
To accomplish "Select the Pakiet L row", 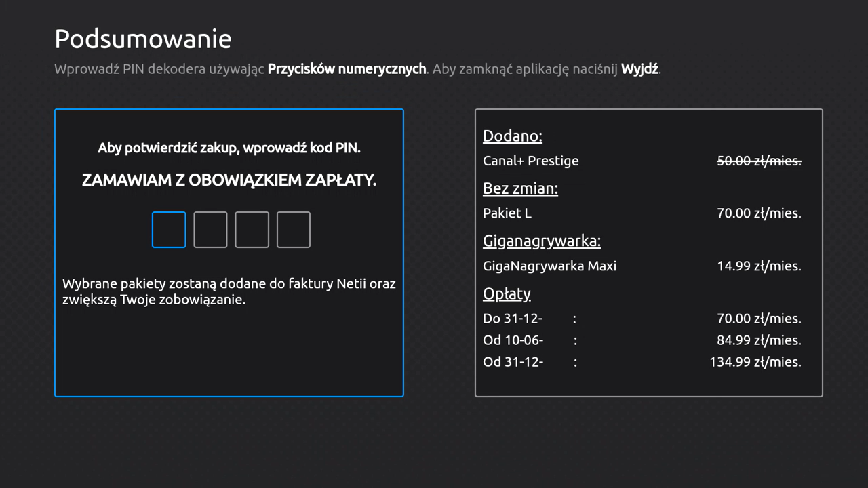I will 507,213.
